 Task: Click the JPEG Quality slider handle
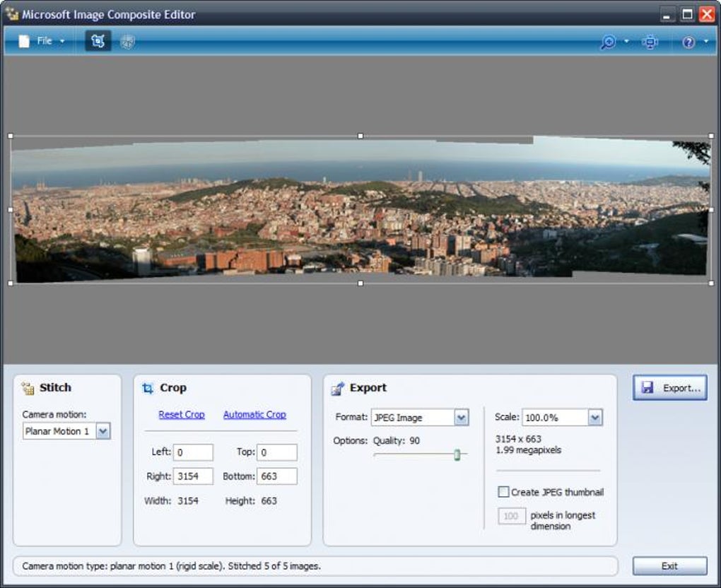(457, 455)
